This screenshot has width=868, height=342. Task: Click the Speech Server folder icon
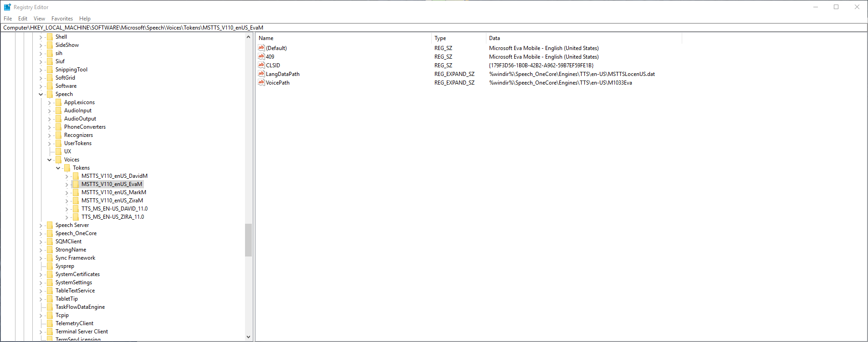50,225
